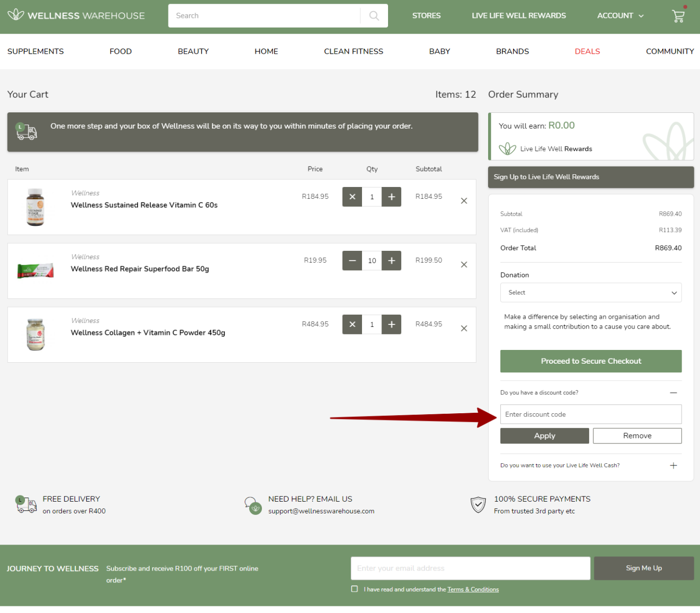This screenshot has height=613, width=700.
Task: Open the Home menu
Action: 267,51
